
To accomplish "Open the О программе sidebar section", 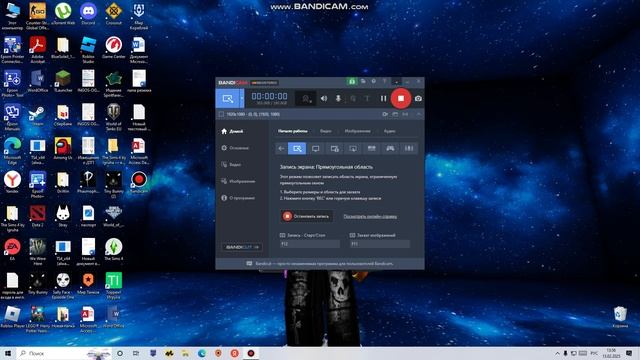I will click(x=238, y=198).
